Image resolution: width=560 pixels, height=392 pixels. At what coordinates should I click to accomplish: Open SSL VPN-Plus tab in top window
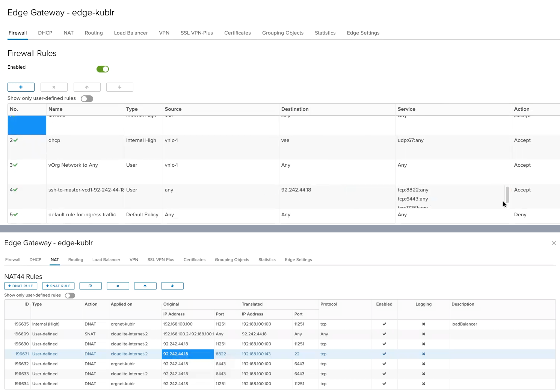pos(197,33)
